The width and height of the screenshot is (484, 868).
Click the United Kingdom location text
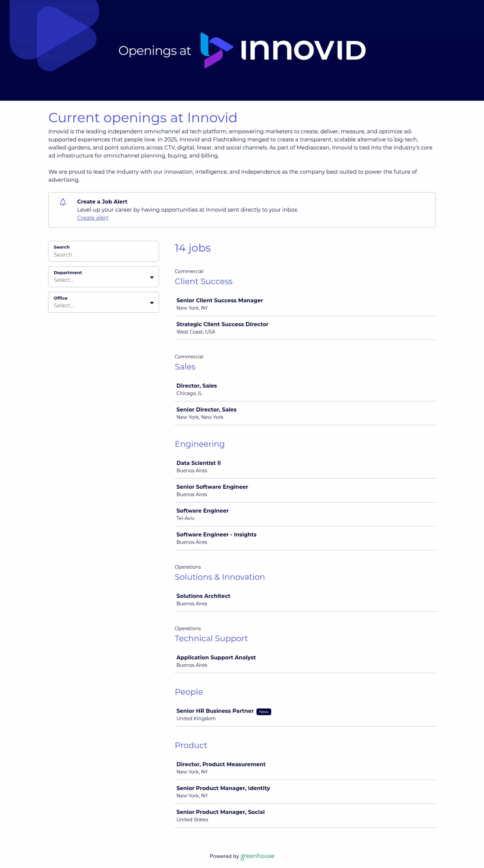tap(196, 719)
